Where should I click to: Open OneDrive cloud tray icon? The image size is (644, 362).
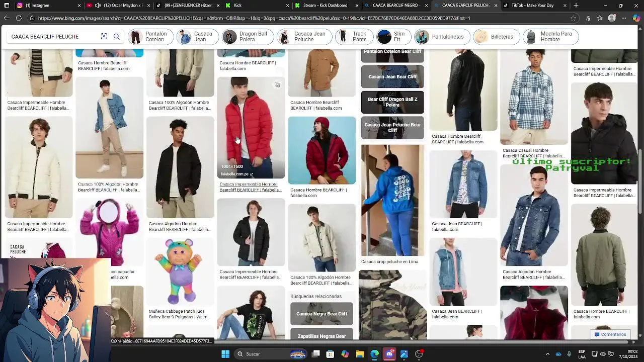point(558,354)
